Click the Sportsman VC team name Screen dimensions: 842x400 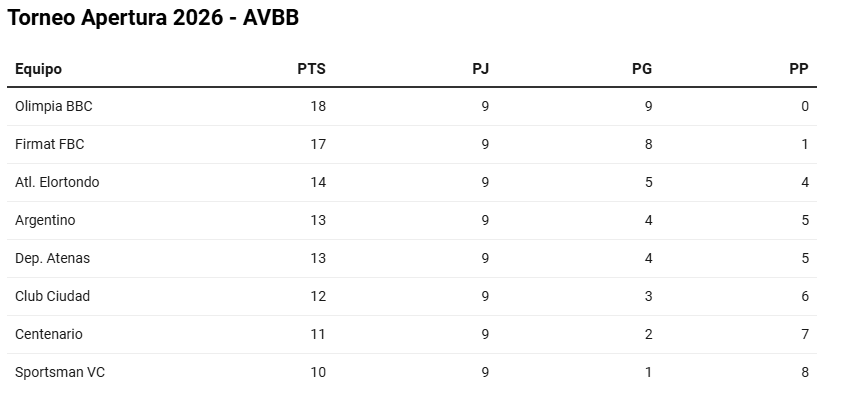point(60,372)
